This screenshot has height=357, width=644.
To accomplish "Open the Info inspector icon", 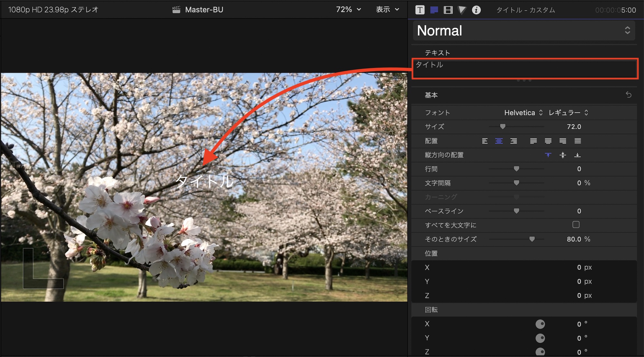I will pos(476,10).
